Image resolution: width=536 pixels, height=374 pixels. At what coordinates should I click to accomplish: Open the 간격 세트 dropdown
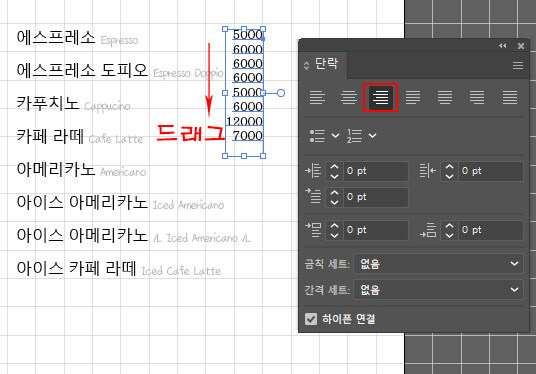(438, 290)
